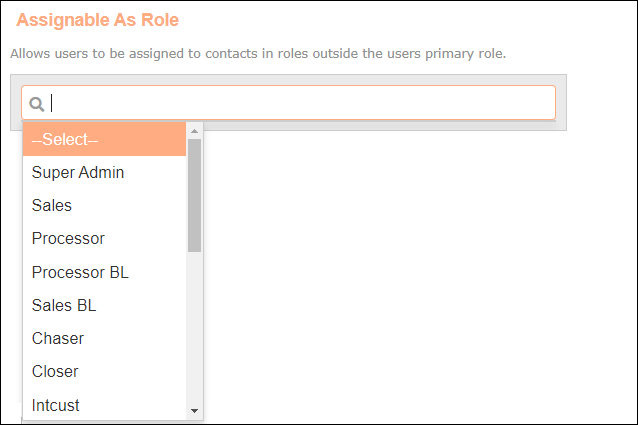Click the dropdown scrollbar down arrow
The width and height of the screenshot is (638, 425).
point(194,411)
